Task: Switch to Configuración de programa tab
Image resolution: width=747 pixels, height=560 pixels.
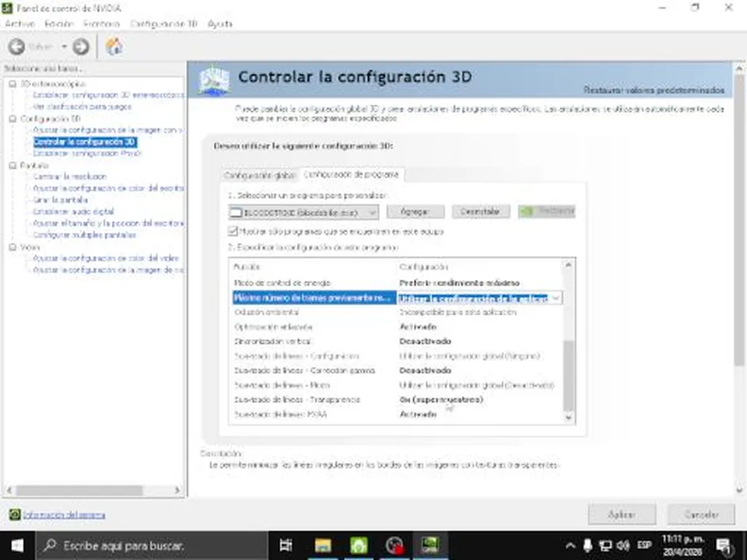Action: [351, 174]
